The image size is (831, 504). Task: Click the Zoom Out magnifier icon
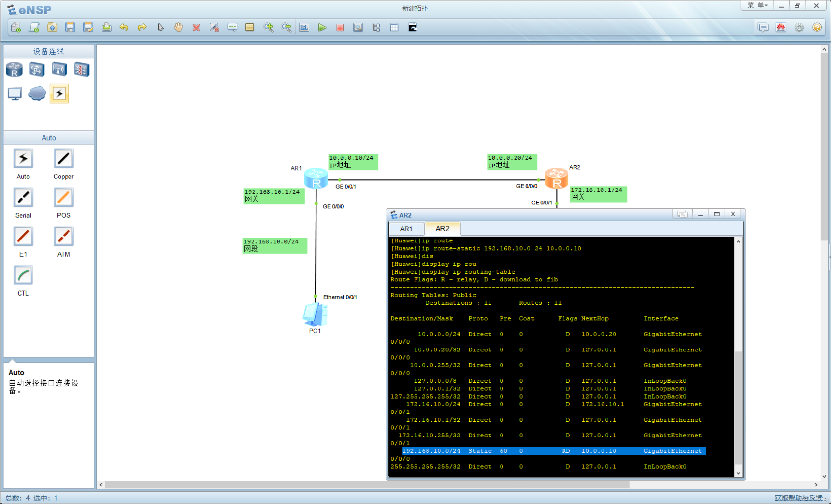click(x=286, y=27)
